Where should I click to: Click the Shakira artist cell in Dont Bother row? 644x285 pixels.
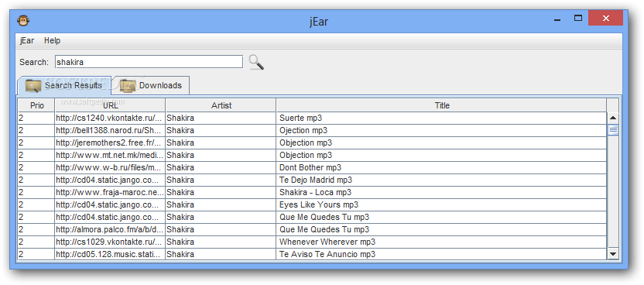(x=221, y=167)
